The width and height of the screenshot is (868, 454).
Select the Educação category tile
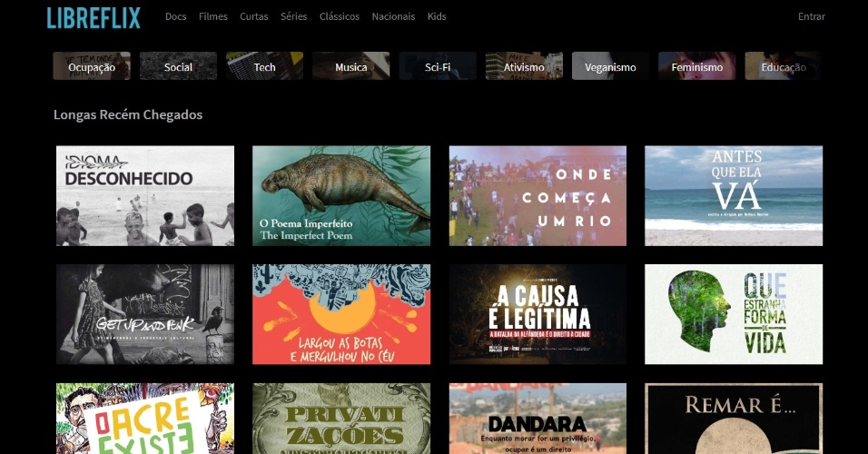[784, 66]
